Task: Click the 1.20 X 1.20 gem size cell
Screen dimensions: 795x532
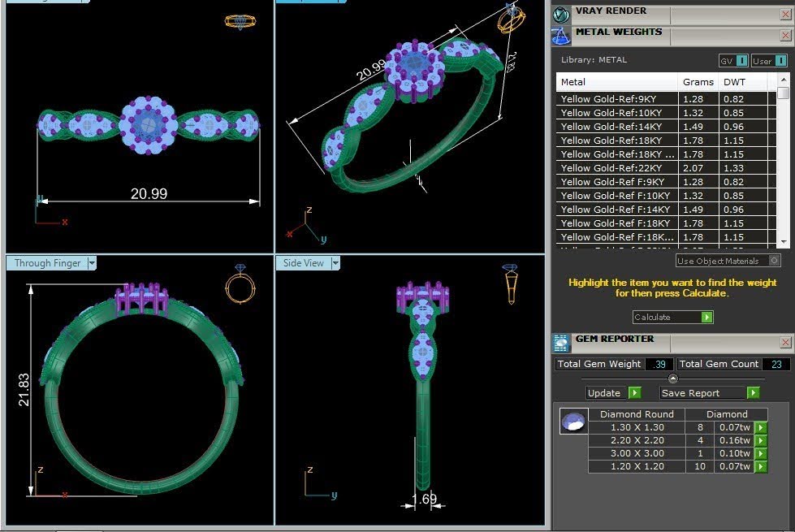Action: pyautogui.click(x=637, y=466)
